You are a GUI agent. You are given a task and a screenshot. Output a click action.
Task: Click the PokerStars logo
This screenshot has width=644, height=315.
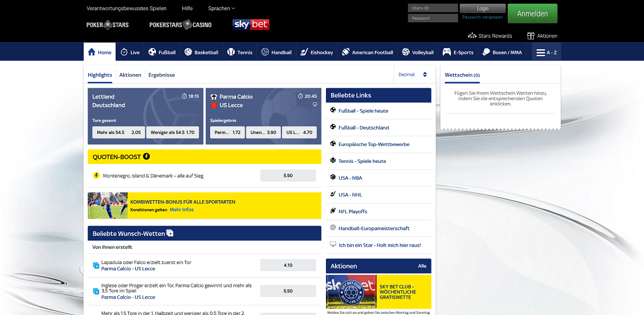pos(107,25)
